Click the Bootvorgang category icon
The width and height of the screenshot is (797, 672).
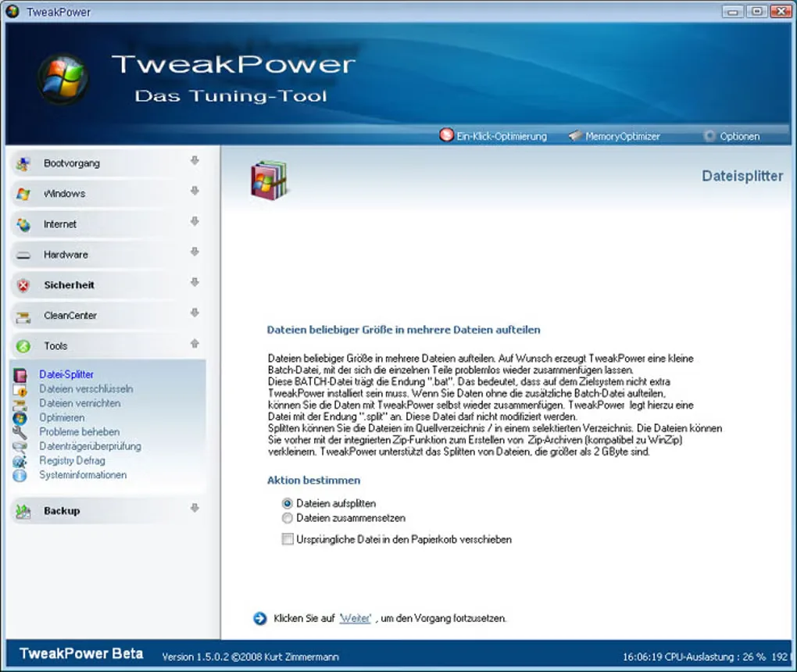tap(23, 163)
